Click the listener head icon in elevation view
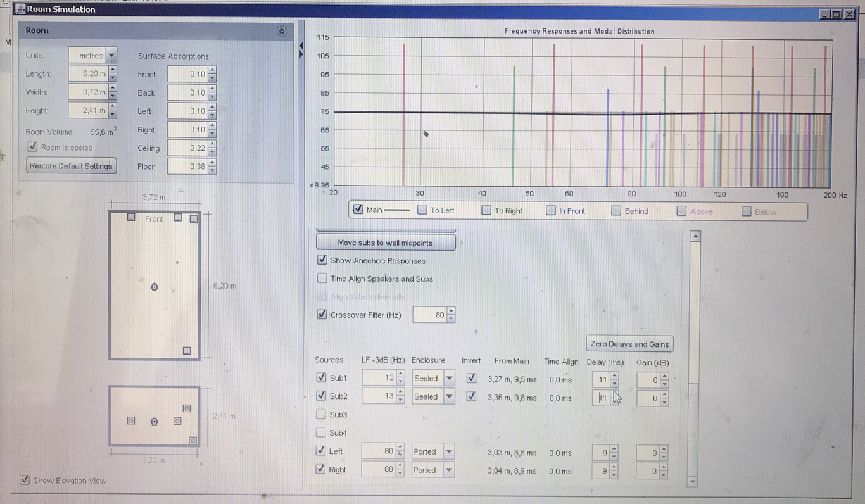This screenshot has height=504, width=865. (x=154, y=422)
